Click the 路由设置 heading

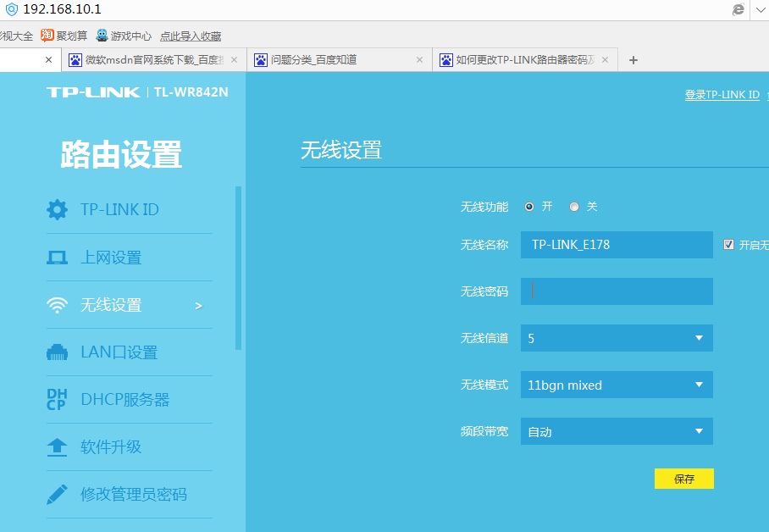[x=121, y=154]
